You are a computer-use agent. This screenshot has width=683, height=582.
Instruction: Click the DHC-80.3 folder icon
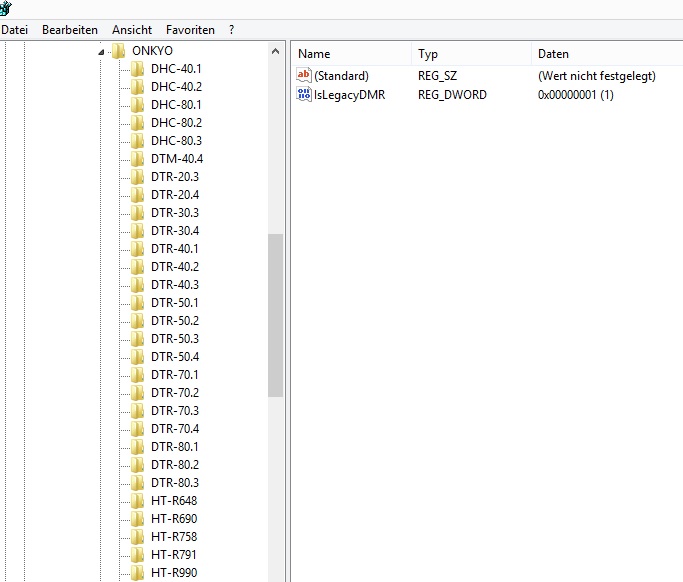pyautogui.click(x=137, y=141)
